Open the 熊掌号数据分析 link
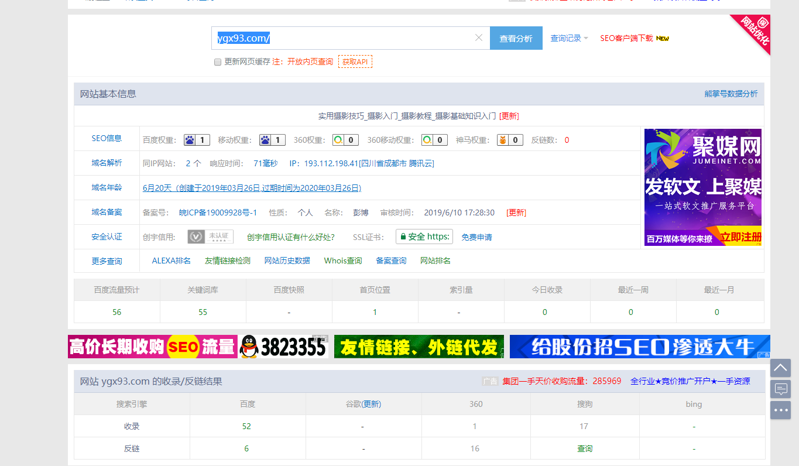This screenshot has height=466, width=799. (731, 94)
